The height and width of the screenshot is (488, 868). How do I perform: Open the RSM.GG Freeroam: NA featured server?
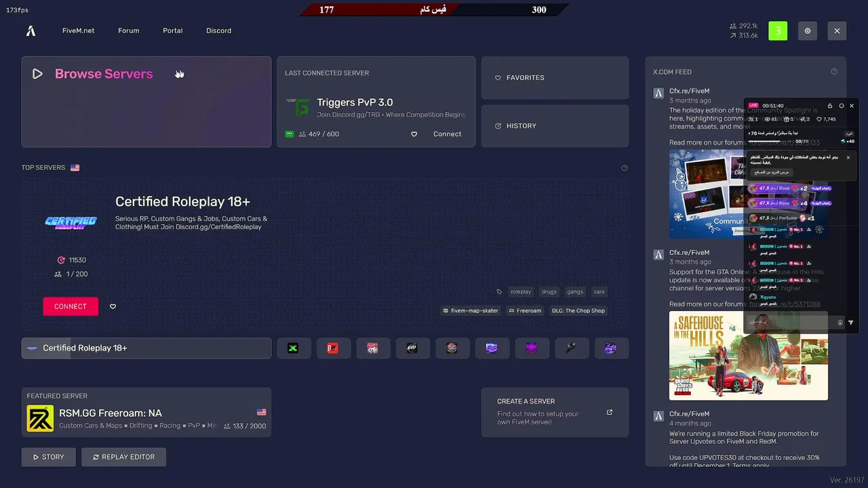point(146,412)
